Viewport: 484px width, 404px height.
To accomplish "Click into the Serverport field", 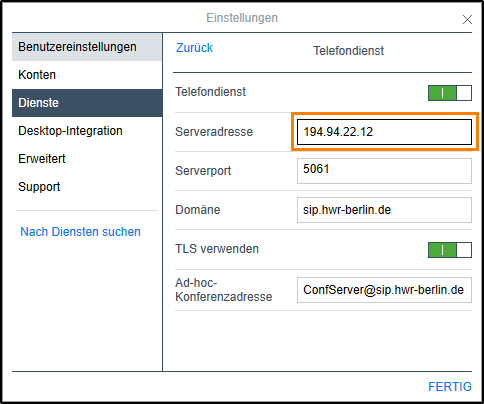I will click(x=384, y=171).
